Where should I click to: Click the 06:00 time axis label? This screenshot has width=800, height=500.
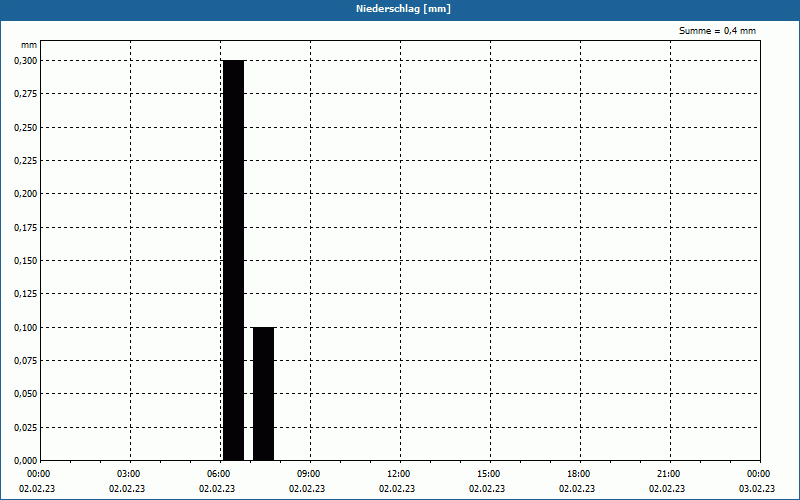click(219, 474)
